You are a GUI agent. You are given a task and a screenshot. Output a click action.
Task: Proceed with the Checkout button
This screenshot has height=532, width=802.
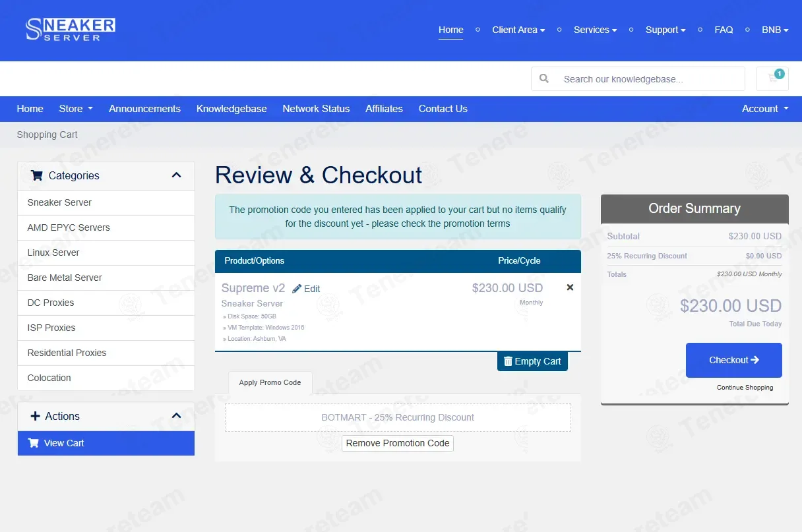733,360
